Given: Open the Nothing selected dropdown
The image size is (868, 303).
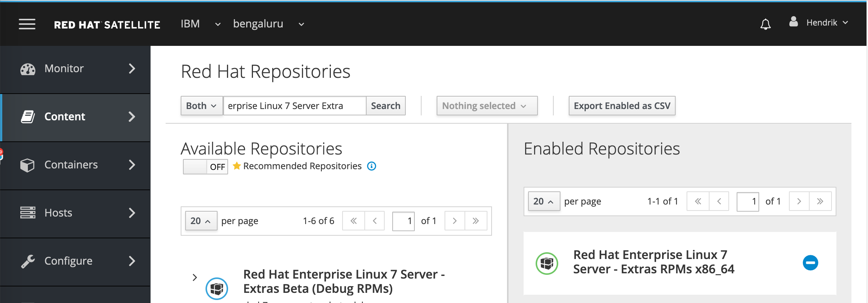Looking at the screenshot, I should tap(487, 106).
